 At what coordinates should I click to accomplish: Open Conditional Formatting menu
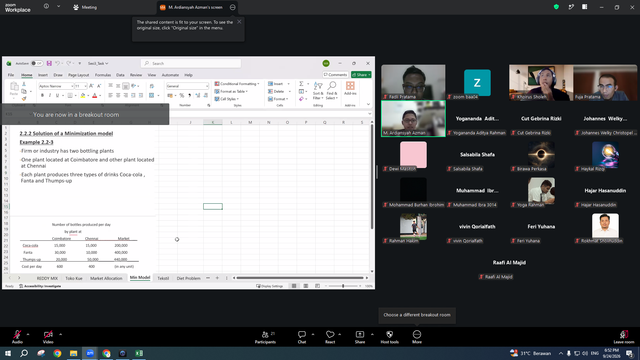pos(237,84)
